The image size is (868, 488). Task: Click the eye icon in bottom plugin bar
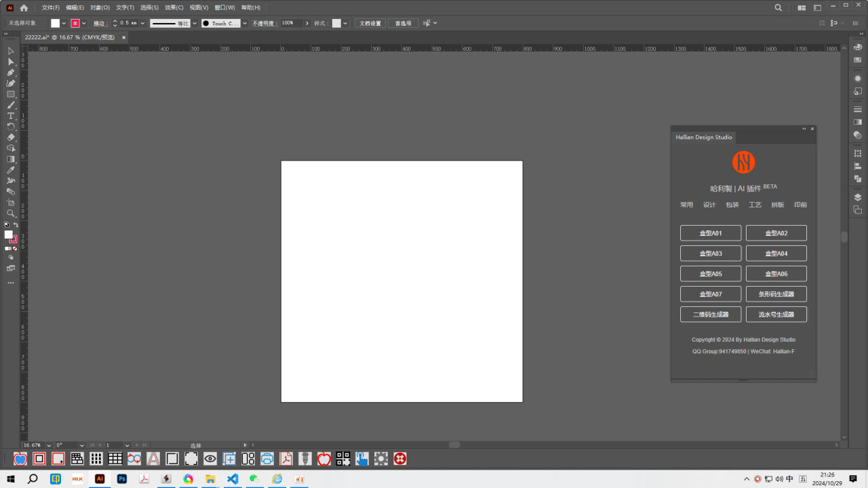210,459
